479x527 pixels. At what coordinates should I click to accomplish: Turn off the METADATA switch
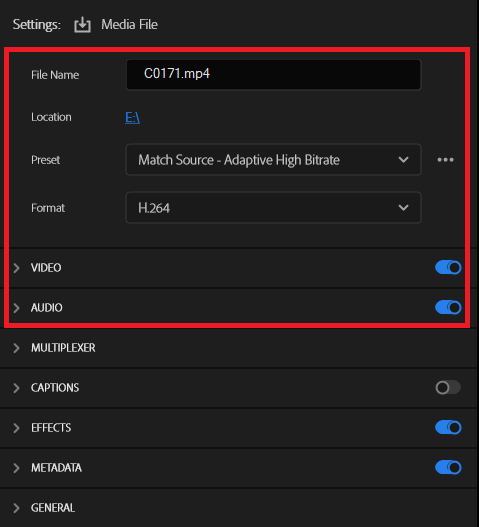pos(448,468)
